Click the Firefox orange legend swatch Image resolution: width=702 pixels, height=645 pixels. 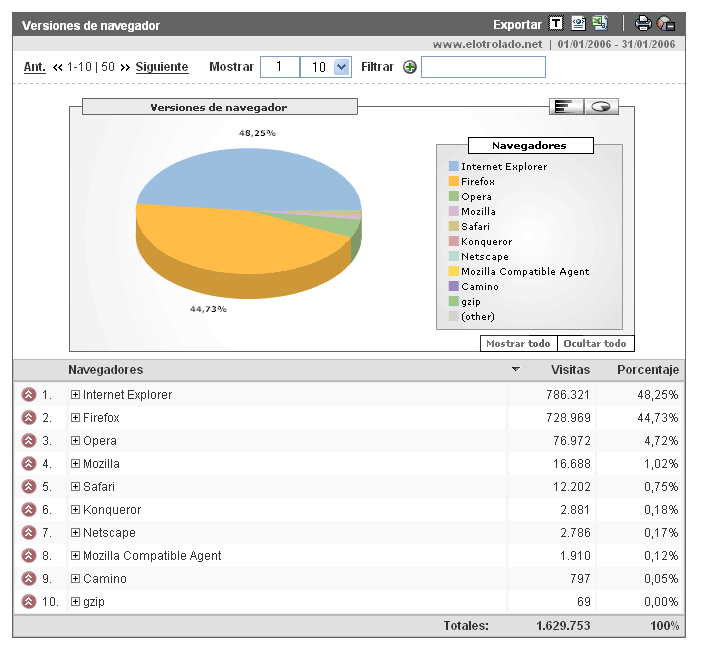(454, 182)
